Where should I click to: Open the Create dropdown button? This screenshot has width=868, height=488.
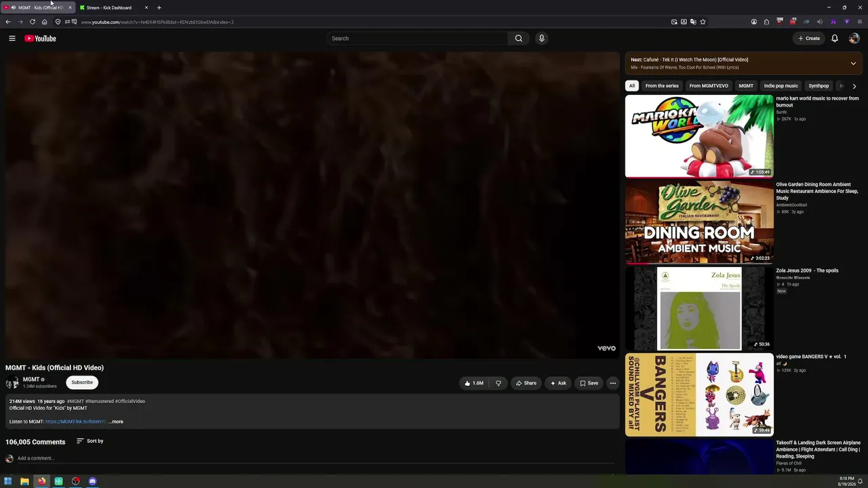[809, 39]
